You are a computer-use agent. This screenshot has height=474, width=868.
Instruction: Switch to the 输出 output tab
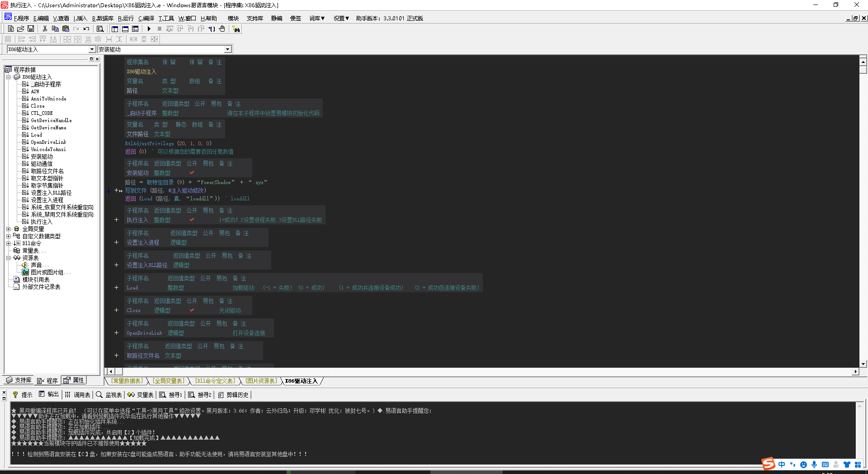pyautogui.click(x=49, y=394)
